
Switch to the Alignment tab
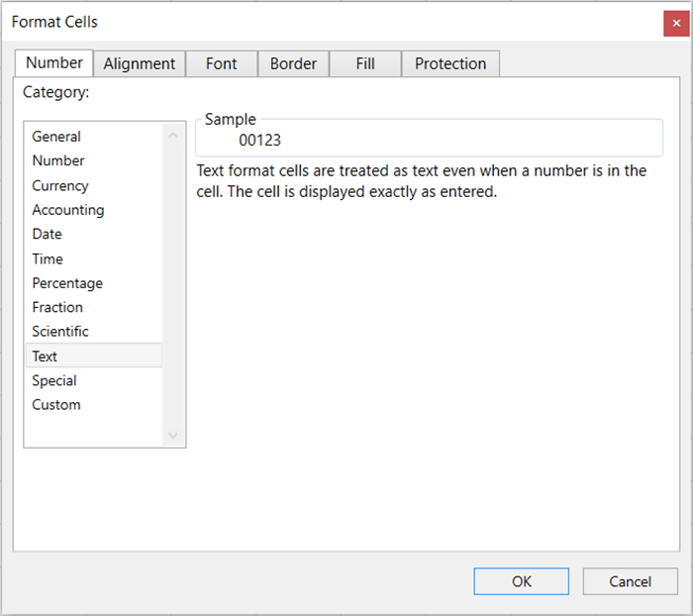point(140,63)
